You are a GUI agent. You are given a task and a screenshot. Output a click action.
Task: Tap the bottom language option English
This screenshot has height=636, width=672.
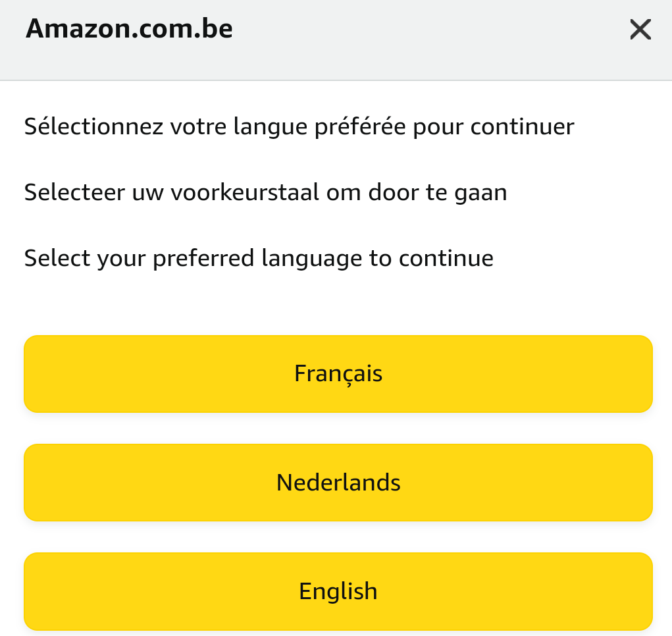[338, 591]
